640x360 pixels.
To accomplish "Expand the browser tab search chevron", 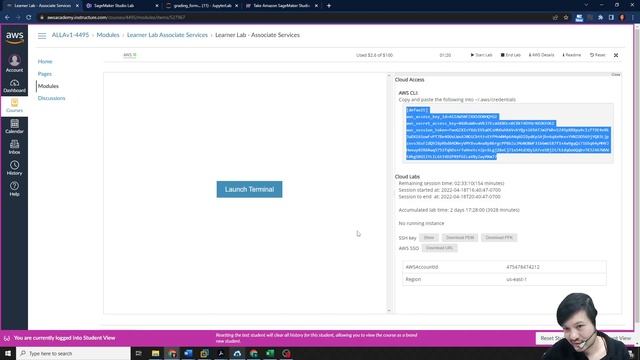I will (586, 5).
